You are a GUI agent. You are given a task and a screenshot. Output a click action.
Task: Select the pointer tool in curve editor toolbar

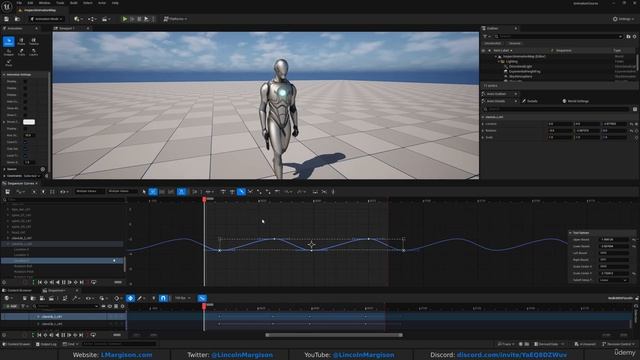click(x=144, y=191)
